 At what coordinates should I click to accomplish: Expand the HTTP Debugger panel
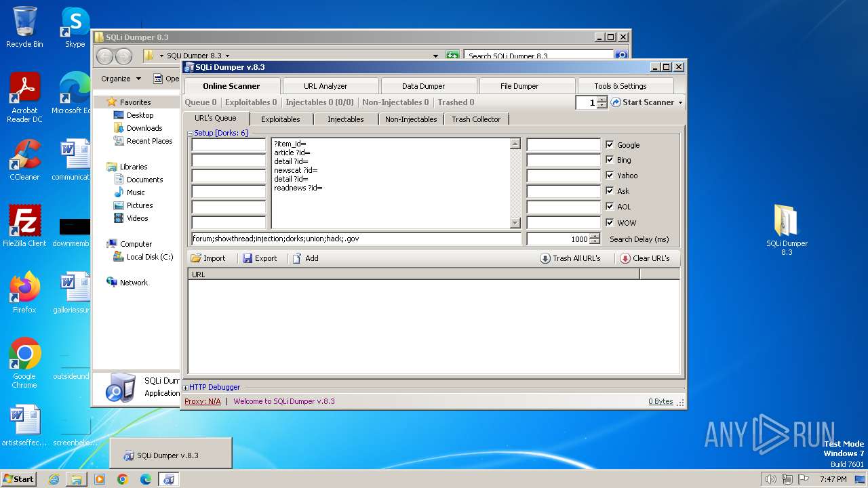(x=186, y=388)
